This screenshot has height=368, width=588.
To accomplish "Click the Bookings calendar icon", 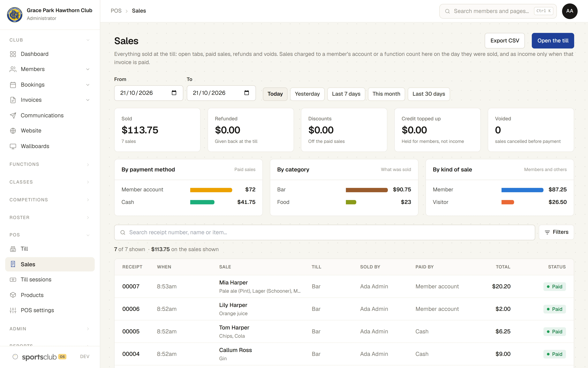I will tap(13, 85).
